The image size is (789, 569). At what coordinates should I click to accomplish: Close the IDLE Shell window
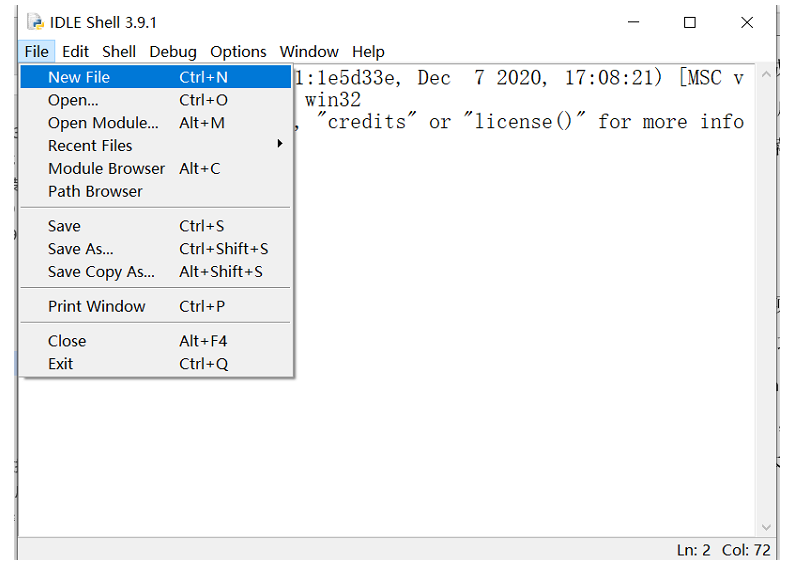[747, 22]
